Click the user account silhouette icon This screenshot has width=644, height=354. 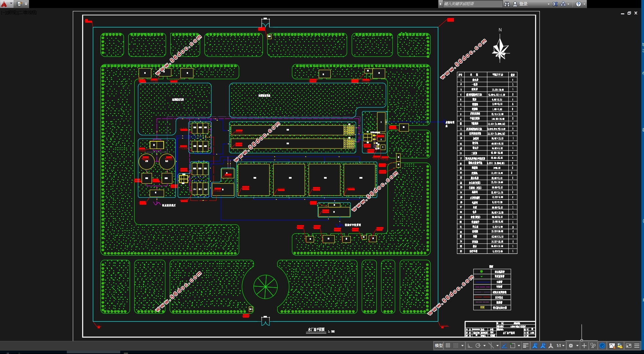click(515, 4)
